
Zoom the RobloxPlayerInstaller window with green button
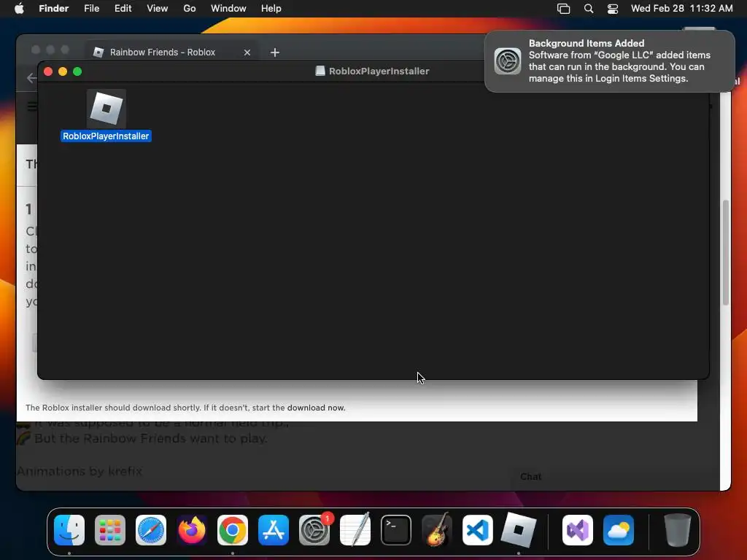tap(77, 71)
